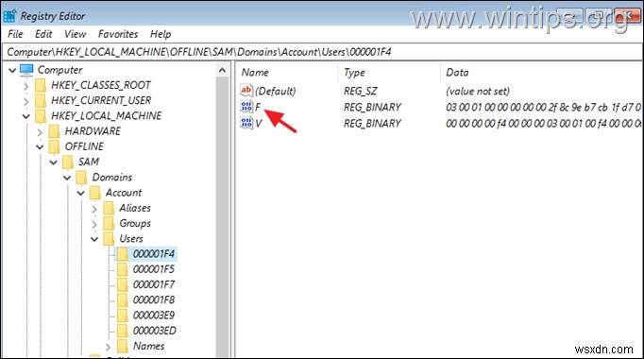Select the 000001F7 key label

tap(154, 284)
